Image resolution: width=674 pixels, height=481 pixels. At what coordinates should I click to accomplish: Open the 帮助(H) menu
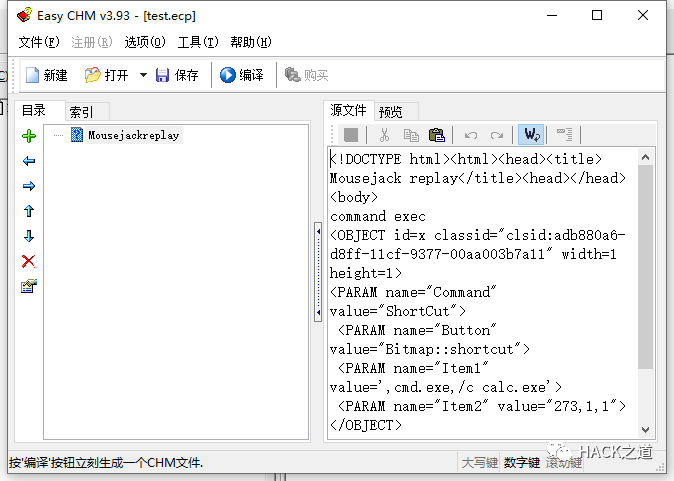251,42
